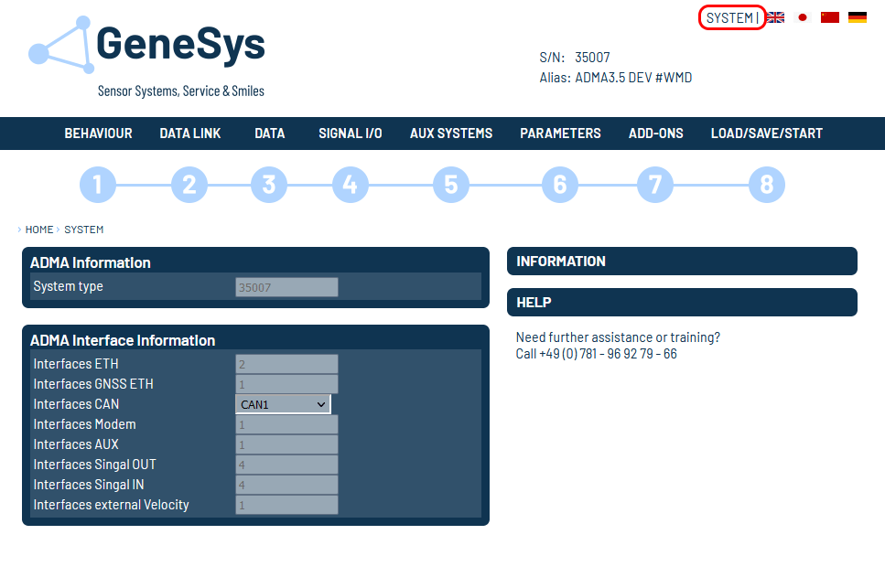Open the DATA LINK menu
Screen dimensions: 885x588
point(190,134)
